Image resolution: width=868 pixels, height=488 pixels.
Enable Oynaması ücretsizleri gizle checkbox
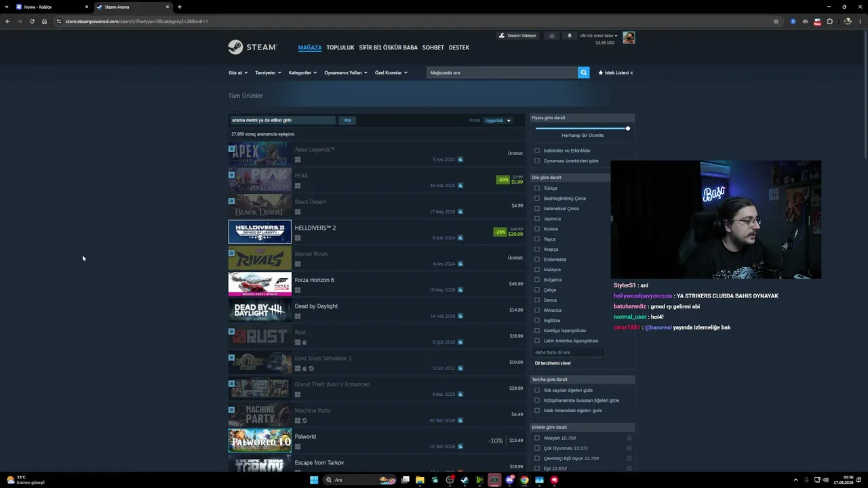[537, 161]
